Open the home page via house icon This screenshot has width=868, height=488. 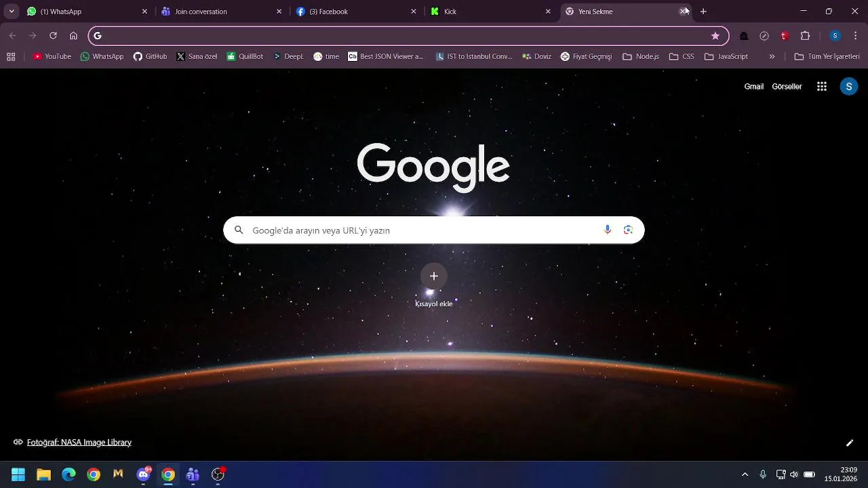pos(73,36)
